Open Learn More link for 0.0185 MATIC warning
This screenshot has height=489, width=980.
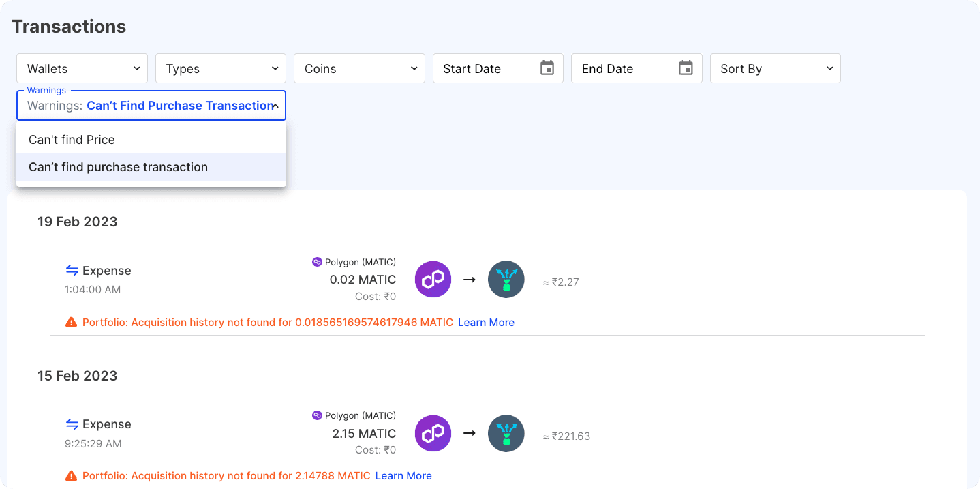click(x=486, y=323)
